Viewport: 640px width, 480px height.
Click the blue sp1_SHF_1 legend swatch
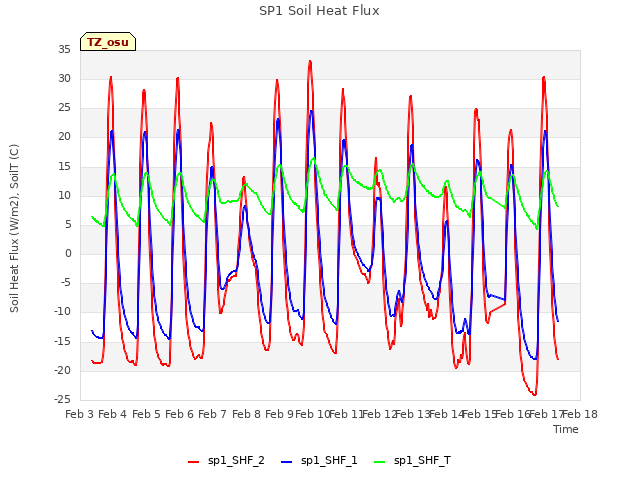(287, 462)
